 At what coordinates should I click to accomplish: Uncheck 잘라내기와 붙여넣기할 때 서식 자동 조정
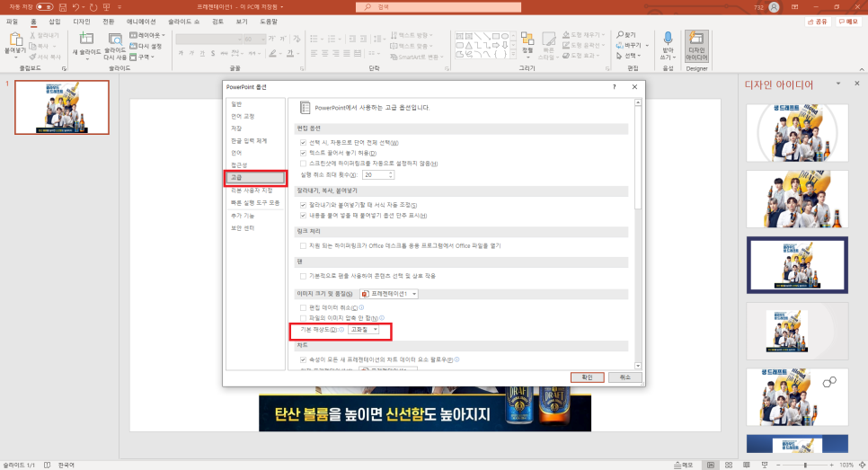point(303,205)
